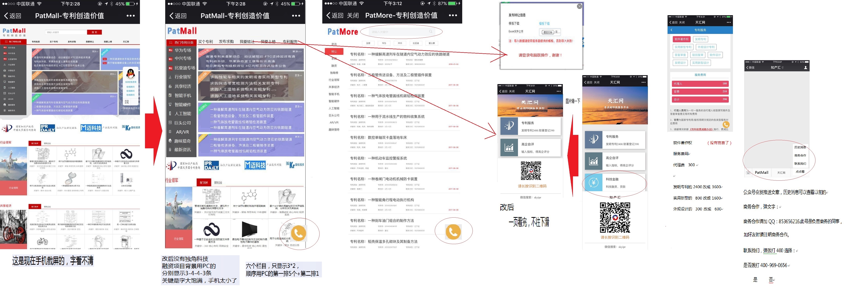Tap the small orange phone button on 专利服务 screen

pos(726,125)
